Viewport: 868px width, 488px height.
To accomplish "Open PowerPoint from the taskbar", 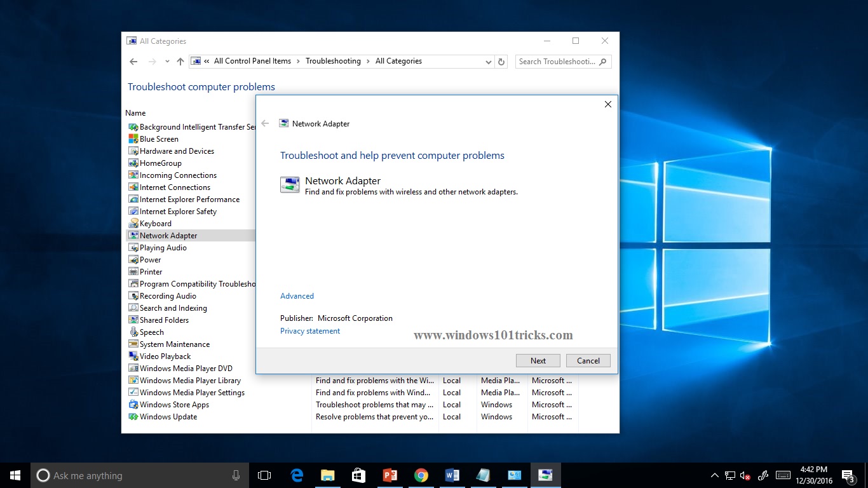I will [x=390, y=475].
